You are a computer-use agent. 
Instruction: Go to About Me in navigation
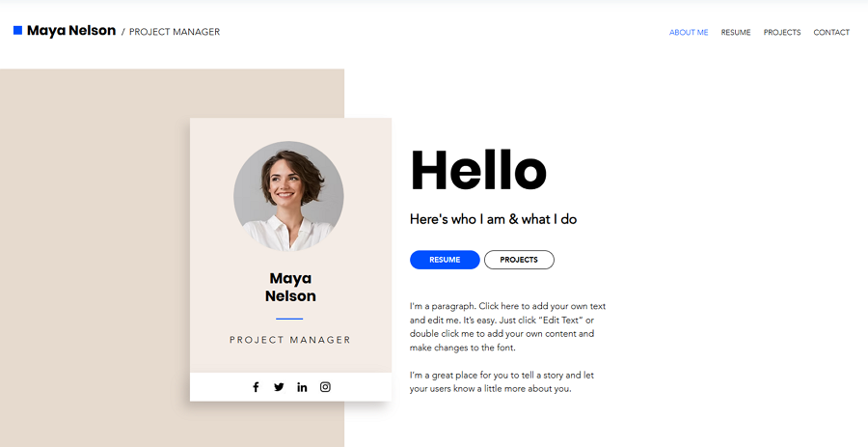pos(689,32)
